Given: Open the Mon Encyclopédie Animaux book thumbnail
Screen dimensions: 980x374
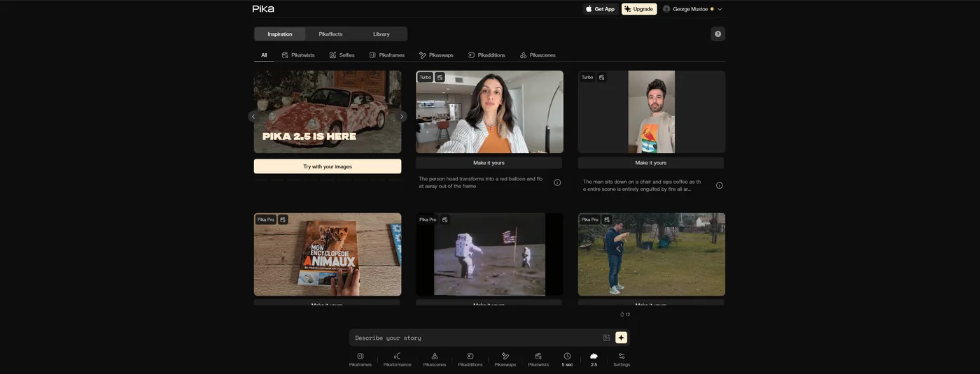Looking at the screenshot, I should click(x=328, y=254).
